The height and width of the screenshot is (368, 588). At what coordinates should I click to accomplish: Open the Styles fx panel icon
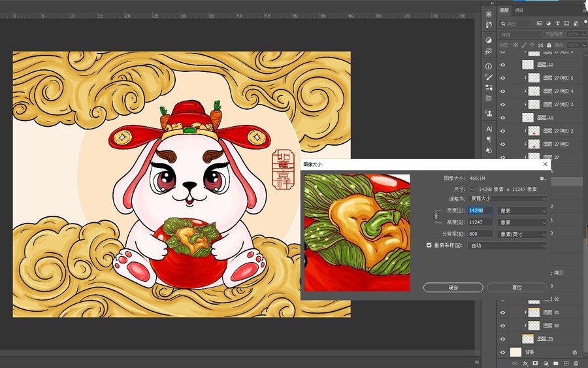[x=488, y=51]
